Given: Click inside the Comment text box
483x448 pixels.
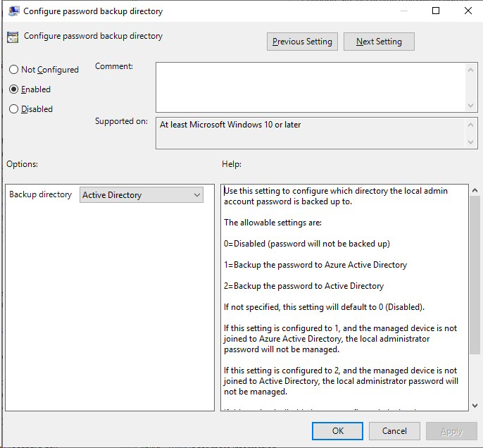Looking at the screenshot, I should (310, 86).
